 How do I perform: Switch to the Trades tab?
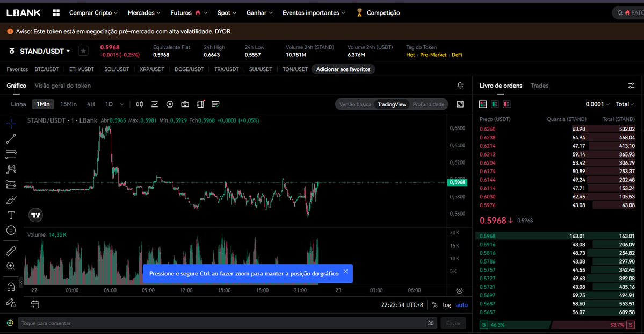point(540,86)
